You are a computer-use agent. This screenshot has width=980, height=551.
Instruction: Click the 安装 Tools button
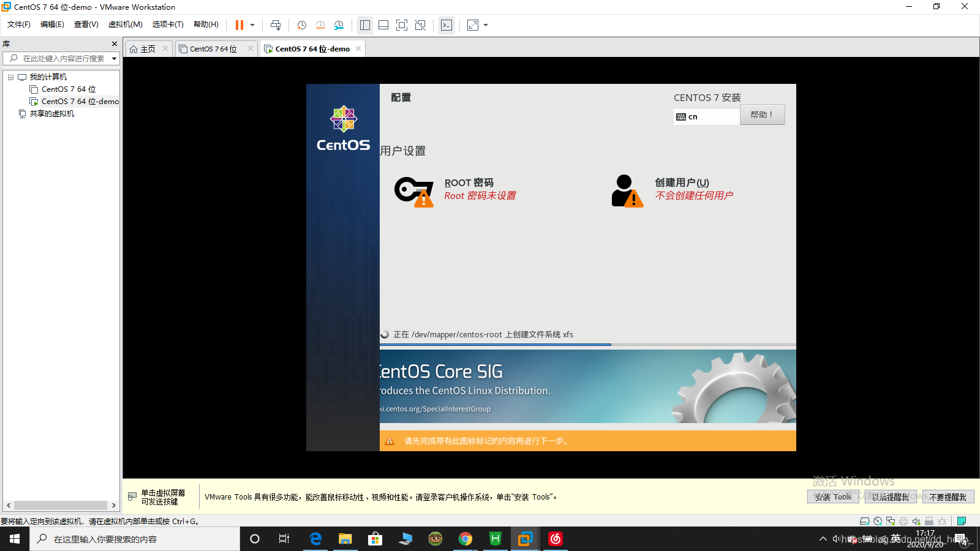click(833, 497)
